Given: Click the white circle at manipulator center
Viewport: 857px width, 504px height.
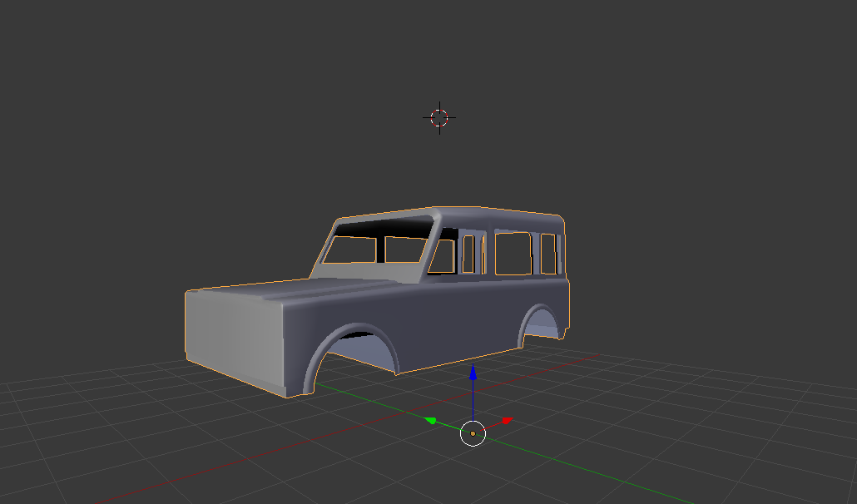Looking at the screenshot, I should pyautogui.click(x=473, y=433).
